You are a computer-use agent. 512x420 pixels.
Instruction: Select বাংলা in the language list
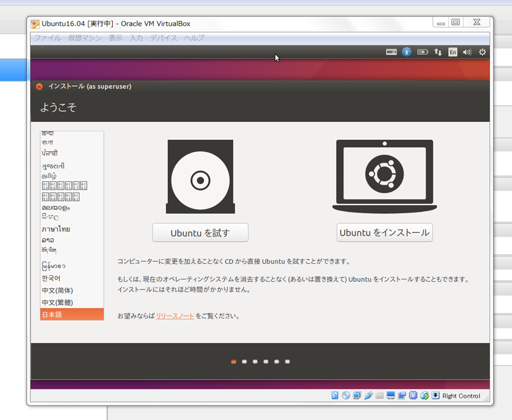(x=72, y=142)
